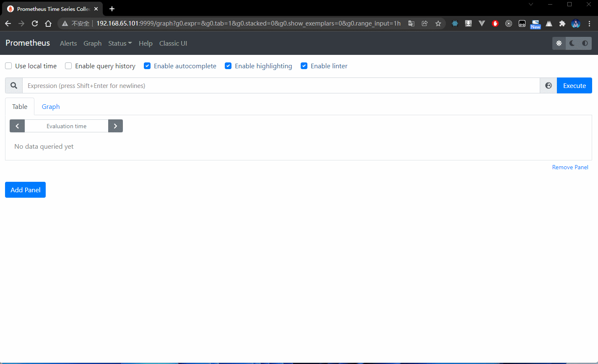Step evaluation time forward with right chevron
Viewport: 598px width, 364px height.
coord(115,126)
